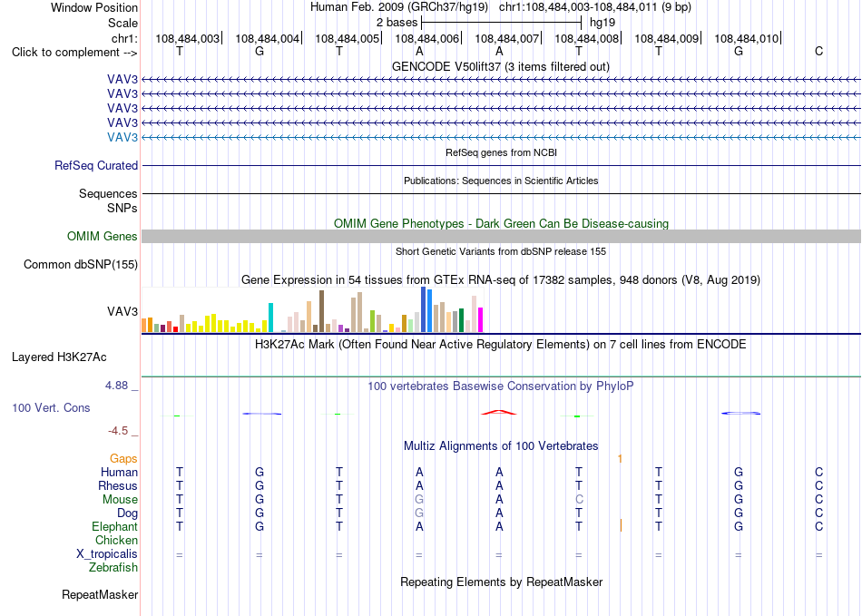Image resolution: width=862 pixels, height=616 pixels.
Task: Click the tall dark brown GTEx expression bar
Action: pyautogui.click(x=321, y=311)
